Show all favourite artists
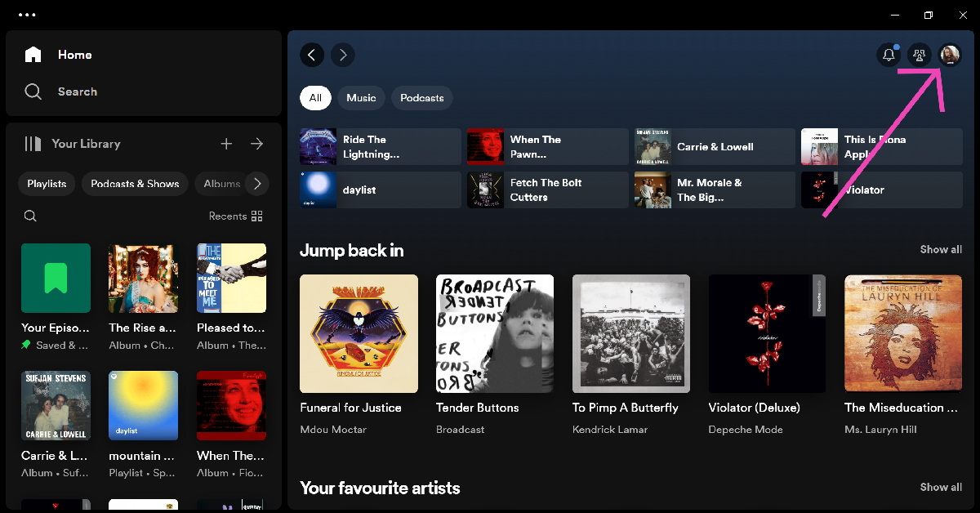Image resolution: width=980 pixels, height=513 pixels. 941,487
